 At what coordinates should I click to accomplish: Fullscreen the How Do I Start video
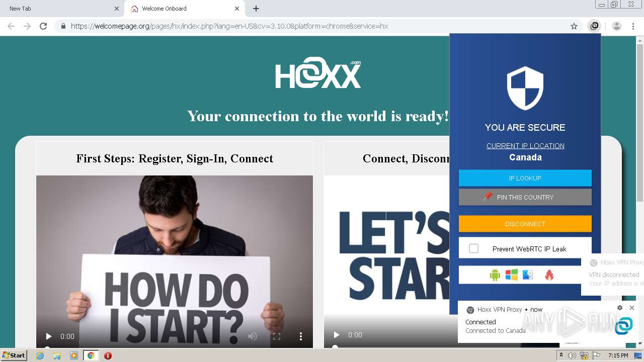276,336
